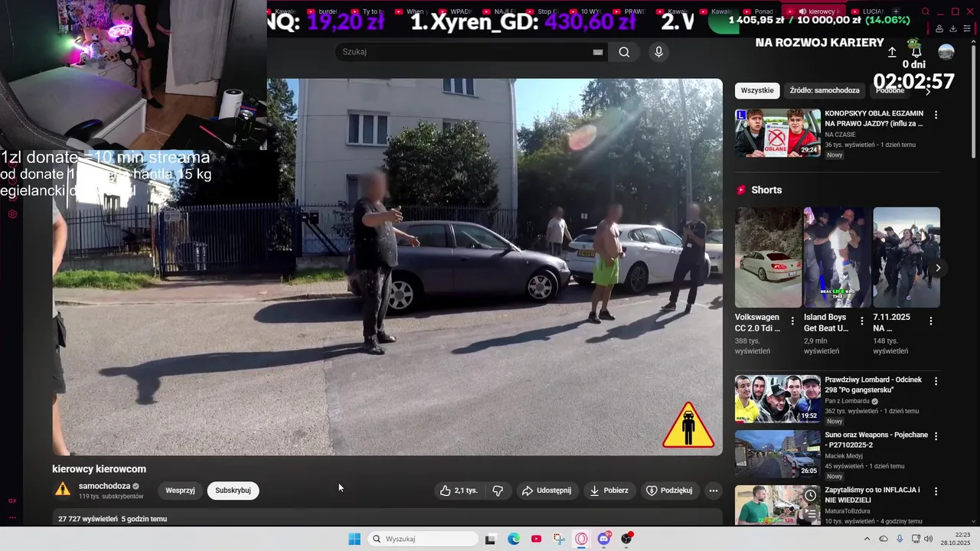Open options for Island Boys short
This screenshot has height=551, width=980.
tap(861, 321)
